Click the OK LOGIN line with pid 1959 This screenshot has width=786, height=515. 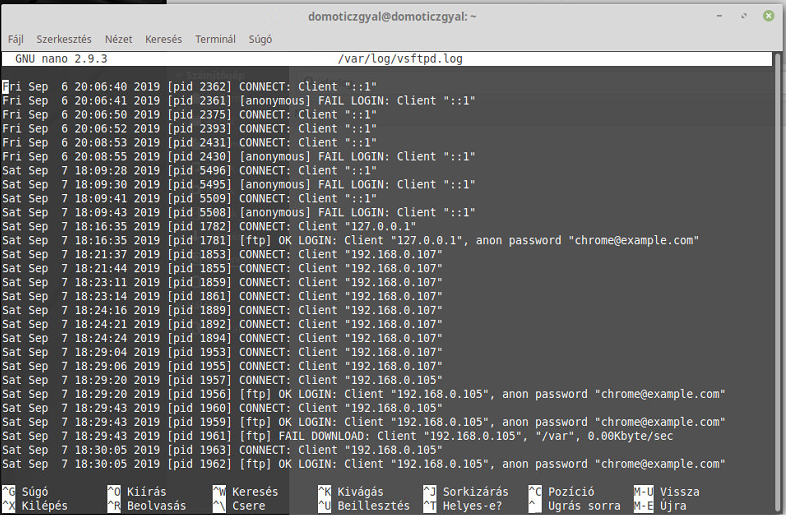pos(363,423)
